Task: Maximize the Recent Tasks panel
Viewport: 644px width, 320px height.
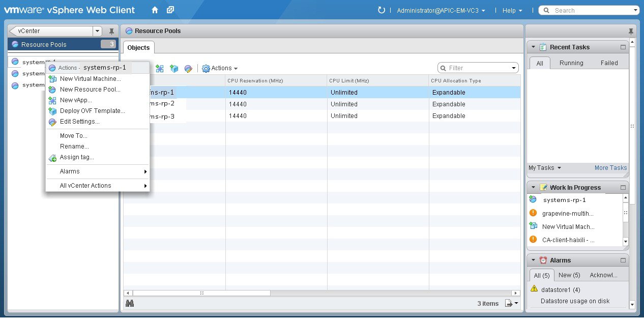Action: (623, 47)
